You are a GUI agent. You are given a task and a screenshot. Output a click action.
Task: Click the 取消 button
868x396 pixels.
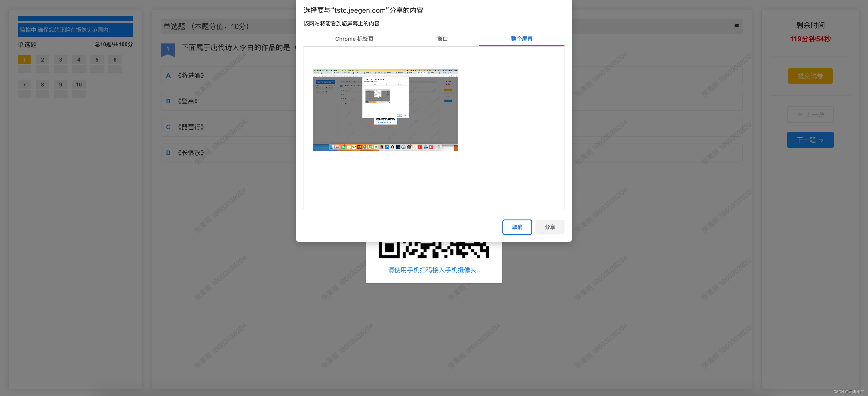point(517,227)
